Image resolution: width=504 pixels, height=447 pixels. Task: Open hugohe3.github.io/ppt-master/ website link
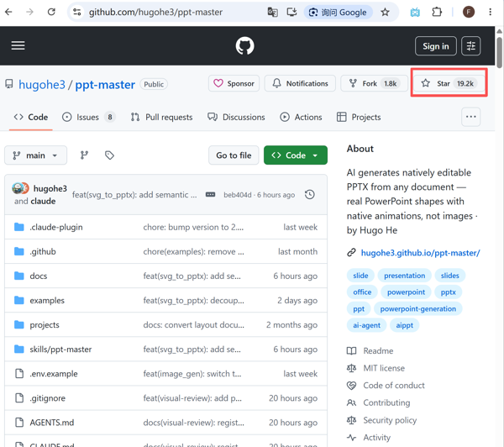(421, 253)
